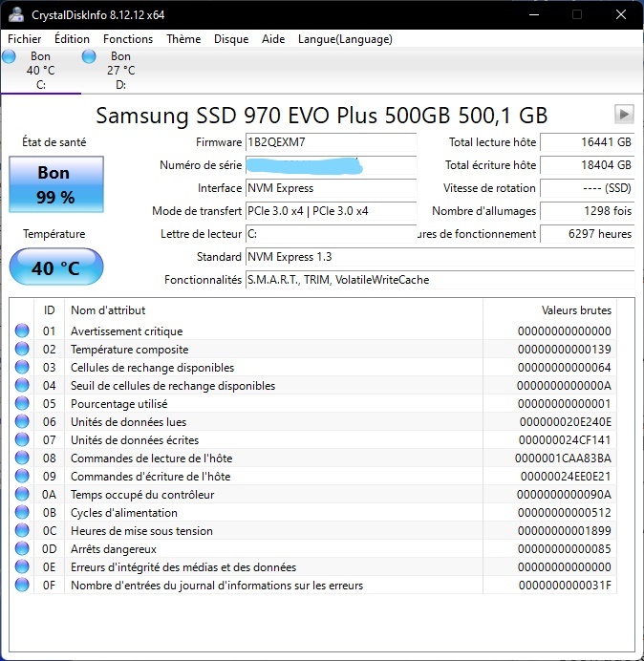The image size is (644, 661).
Task: Select the Avertissement critique attribute name
Action: [x=126, y=331]
